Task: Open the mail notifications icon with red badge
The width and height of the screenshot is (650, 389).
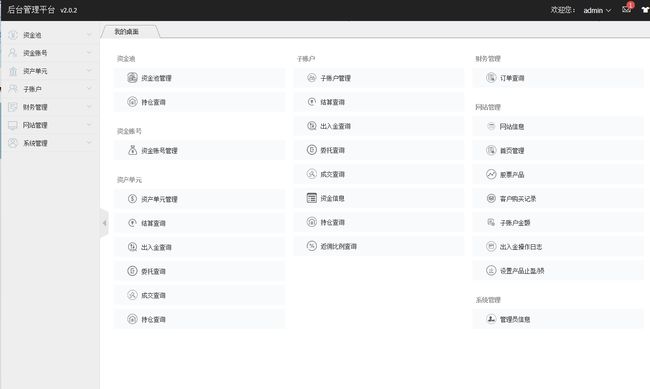Action: tap(627, 9)
